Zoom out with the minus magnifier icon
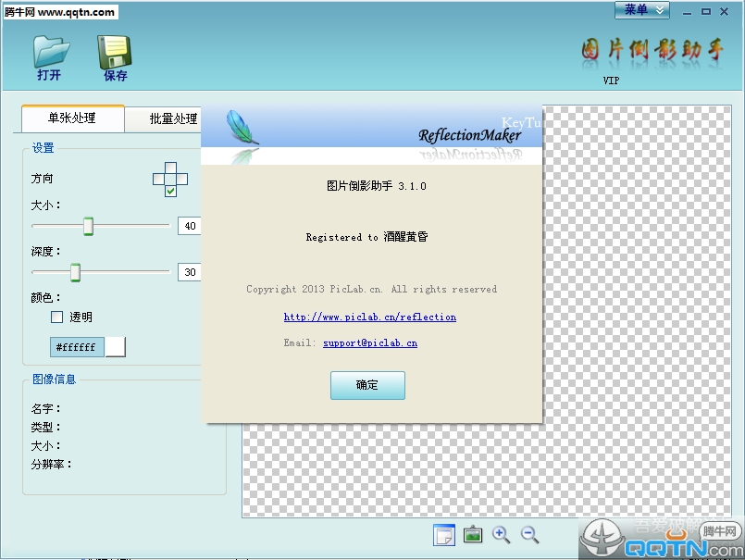745x560 pixels. (x=529, y=535)
